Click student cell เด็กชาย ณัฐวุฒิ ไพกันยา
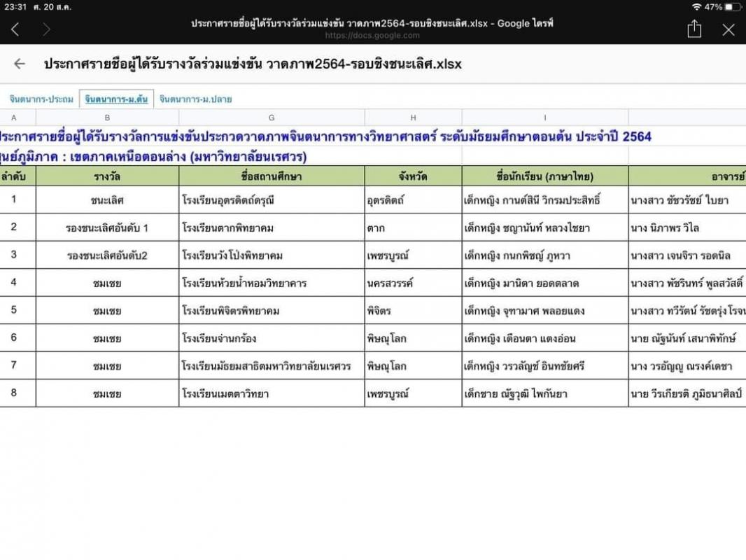 tap(544, 393)
